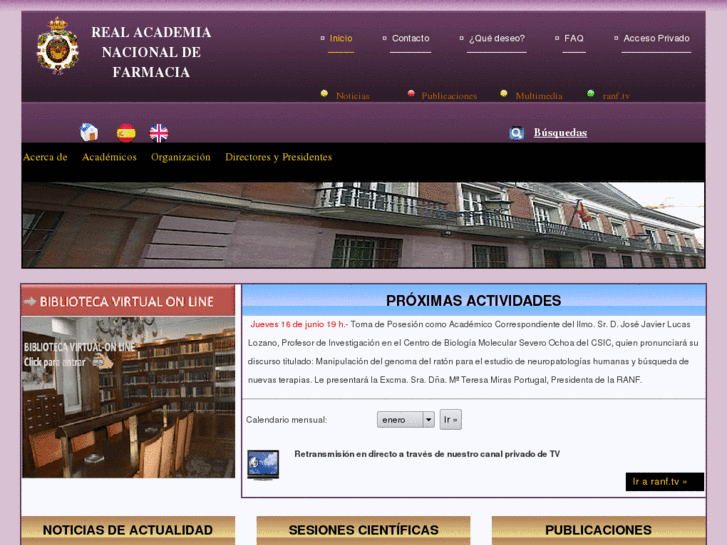The image size is (727, 545).
Task: Click the Real Academia crest logo
Action: pyautogui.click(x=57, y=46)
